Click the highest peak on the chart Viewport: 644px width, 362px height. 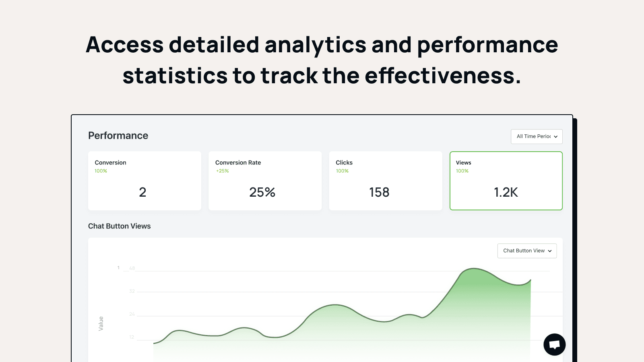pyautogui.click(x=474, y=269)
